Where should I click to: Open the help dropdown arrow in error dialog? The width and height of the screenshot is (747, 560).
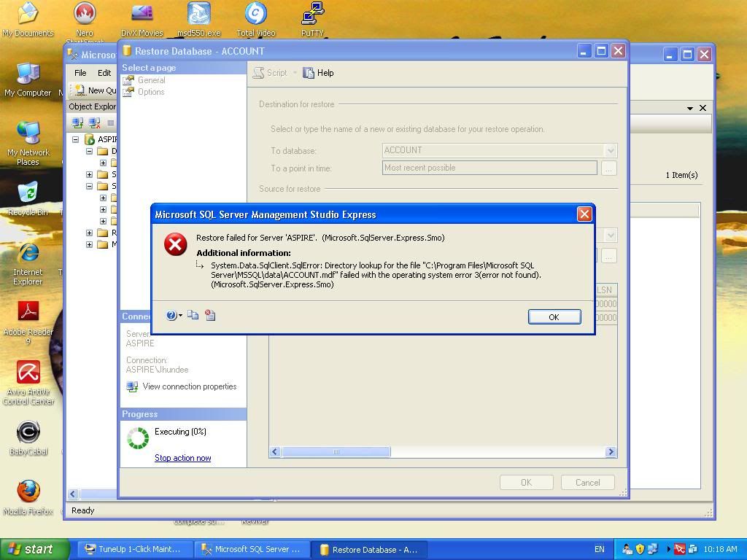point(180,316)
